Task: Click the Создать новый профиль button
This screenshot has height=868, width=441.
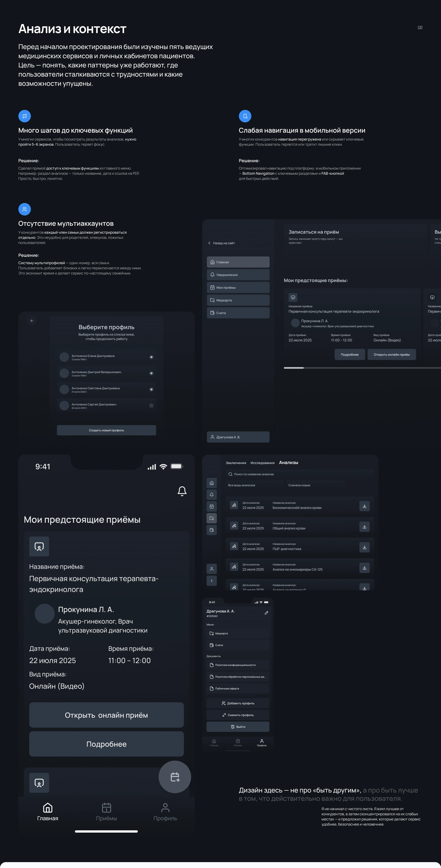Action: [x=106, y=430]
